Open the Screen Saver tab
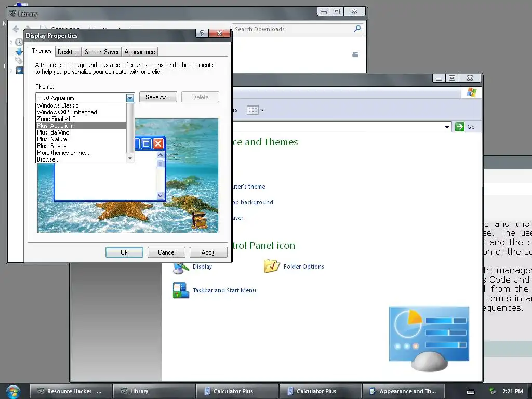The image size is (532, 399). tap(101, 52)
